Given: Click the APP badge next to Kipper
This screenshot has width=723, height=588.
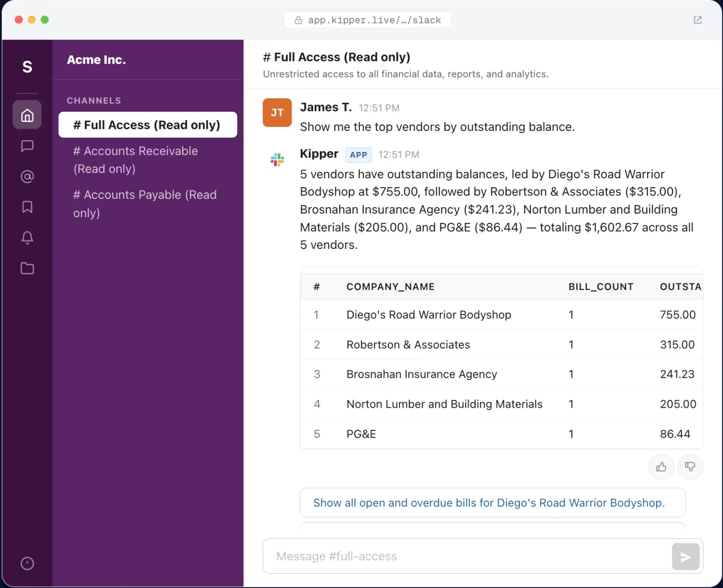Looking at the screenshot, I should (358, 155).
